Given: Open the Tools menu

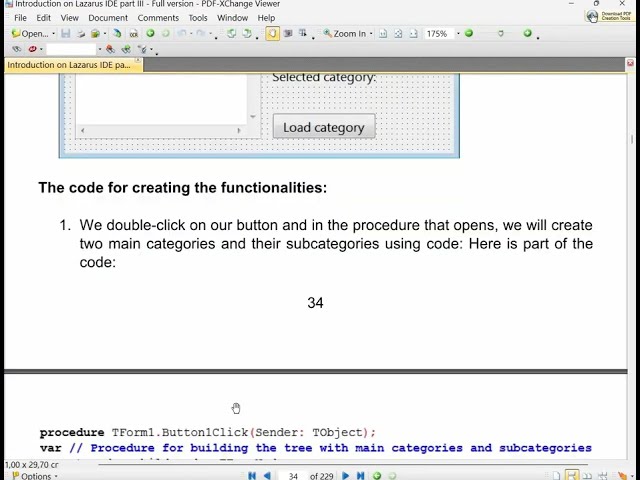Looking at the screenshot, I should [x=198, y=18].
